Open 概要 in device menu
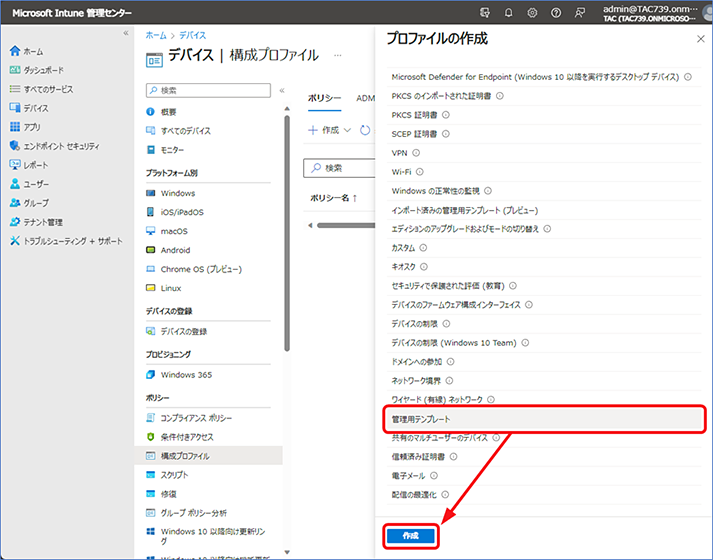 161,112
